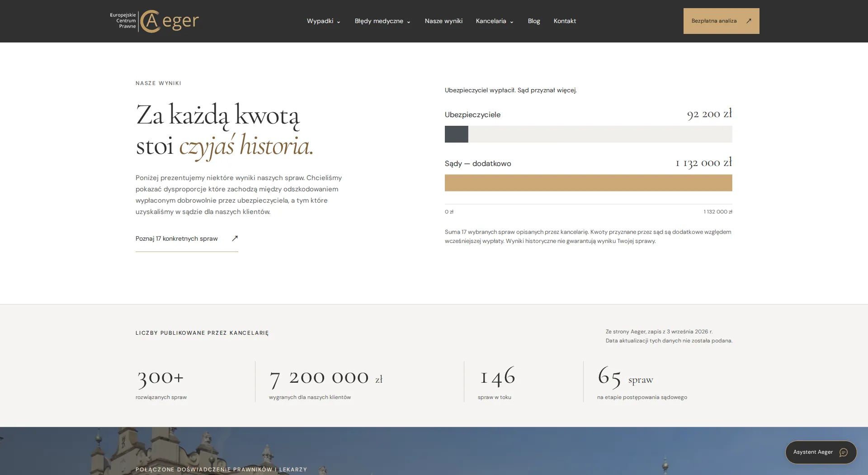868x475 pixels.
Task: Expand the Kancelaria dropdown chevron
Action: (511, 22)
